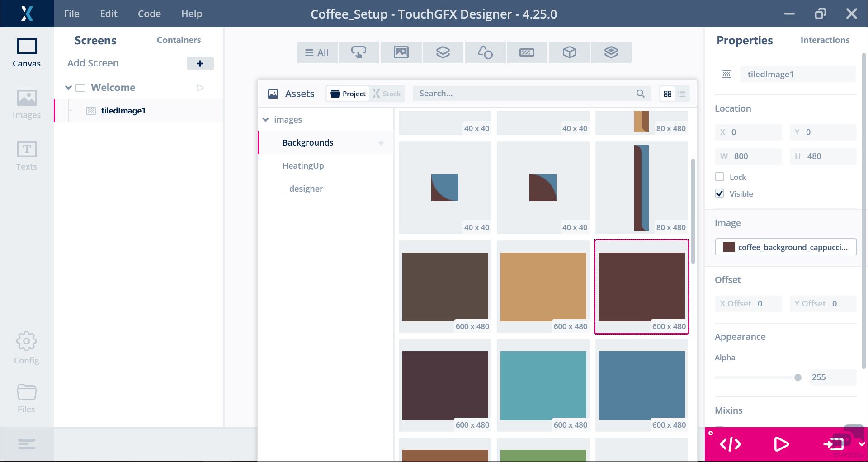Collapse the images folder
The width and height of the screenshot is (868, 462).
click(266, 119)
